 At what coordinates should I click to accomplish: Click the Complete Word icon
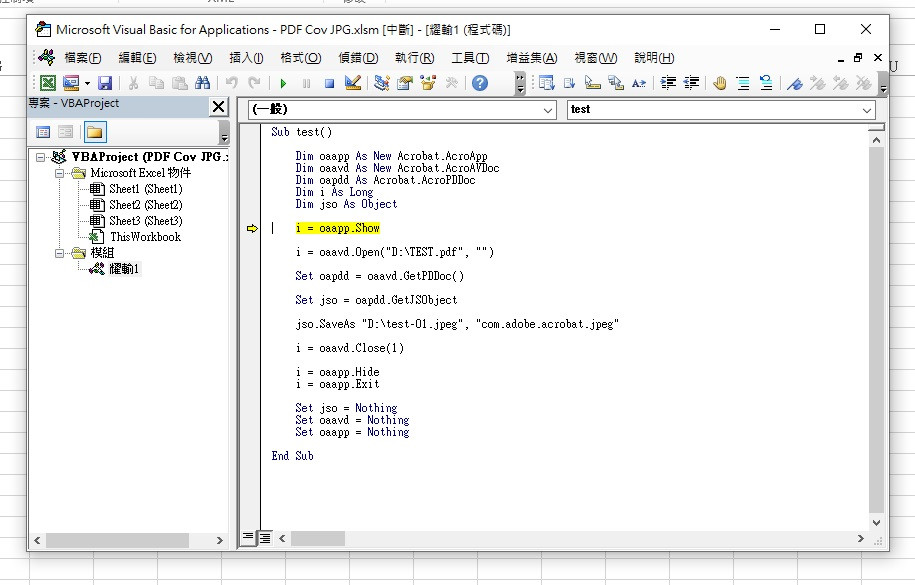coord(639,83)
